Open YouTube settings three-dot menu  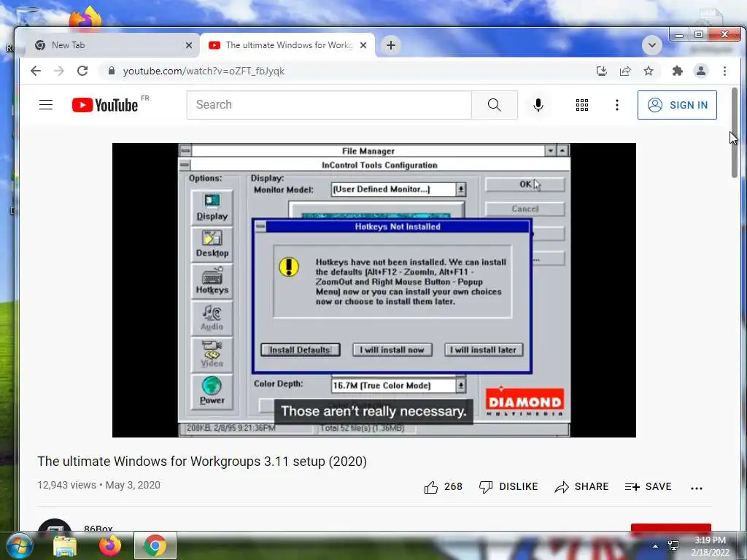coord(617,105)
